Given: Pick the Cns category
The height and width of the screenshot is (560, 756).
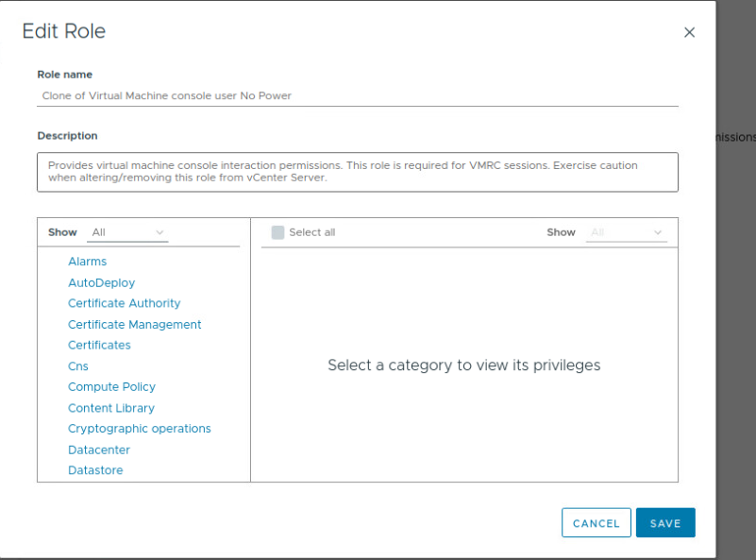Looking at the screenshot, I should (77, 366).
